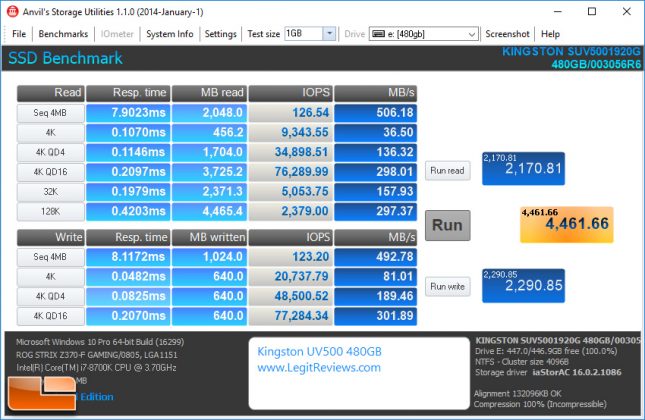Screen dimensions: 645x420
Task: Click the KINGSTON SUV5001920G drive label
Action: [571, 52]
